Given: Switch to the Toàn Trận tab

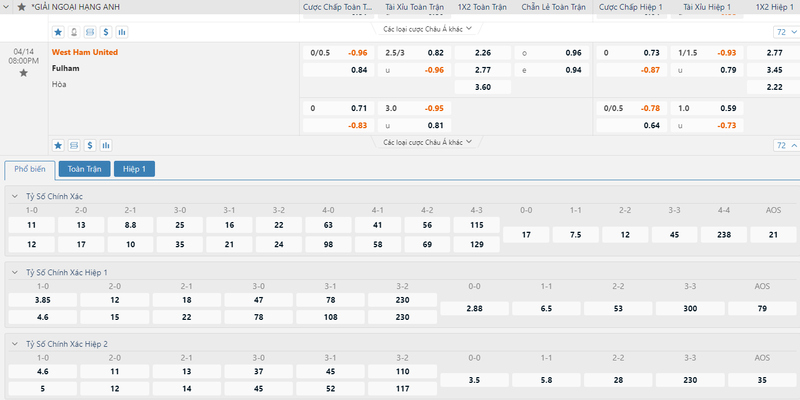Looking at the screenshot, I should (x=85, y=169).
